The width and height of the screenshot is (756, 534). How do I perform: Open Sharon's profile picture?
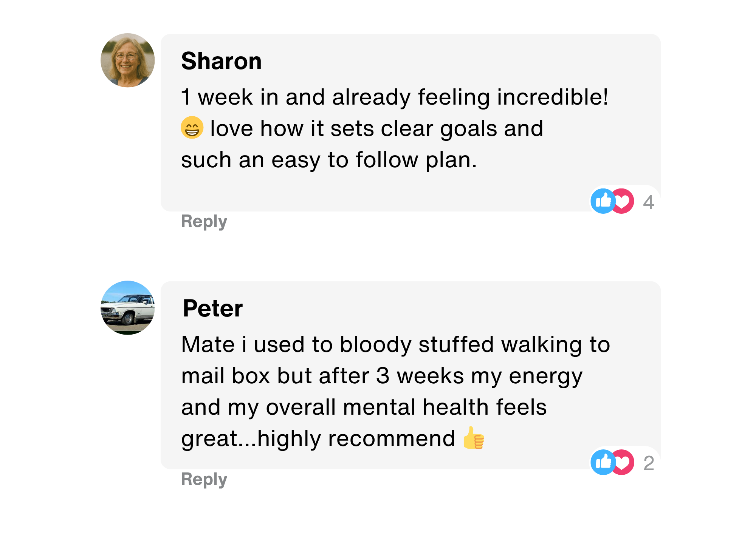click(128, 60)
